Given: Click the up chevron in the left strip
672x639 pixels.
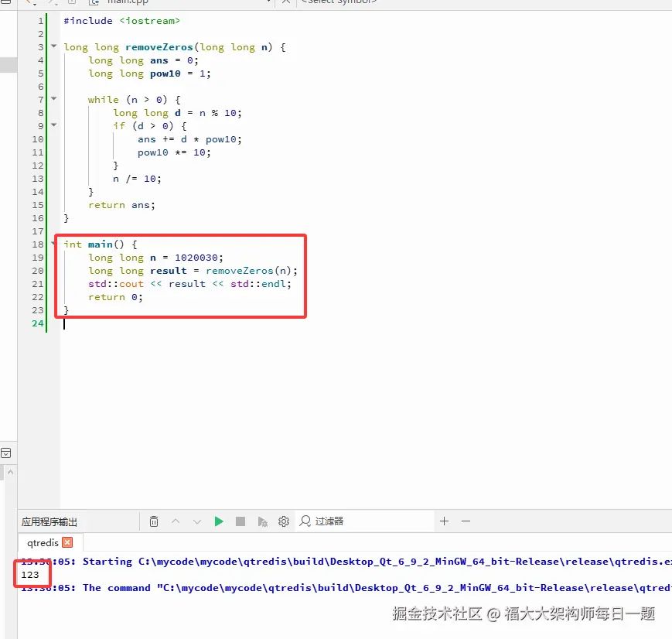Looking at the screenshot, I should tap(10, 472).
